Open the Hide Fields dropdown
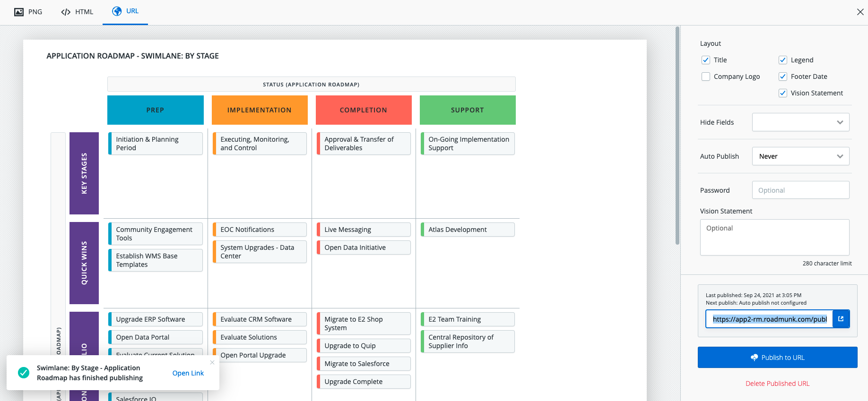The image size is (868, 401). click(x=800, y=122)
